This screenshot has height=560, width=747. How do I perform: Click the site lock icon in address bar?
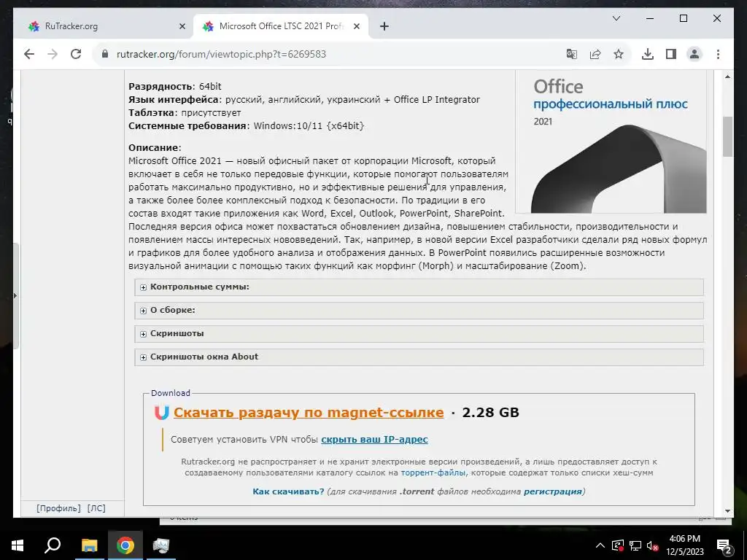pos(105,54)
